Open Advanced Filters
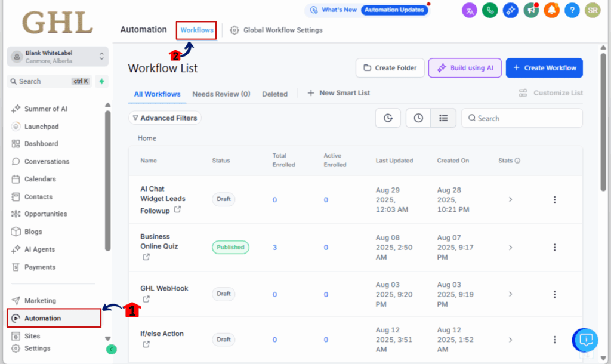Viewport: 611px width, 364px height. point(165,118)
